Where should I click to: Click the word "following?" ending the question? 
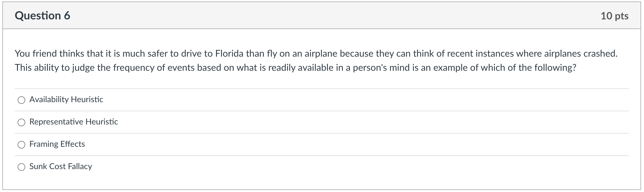(x=555, y=68)
